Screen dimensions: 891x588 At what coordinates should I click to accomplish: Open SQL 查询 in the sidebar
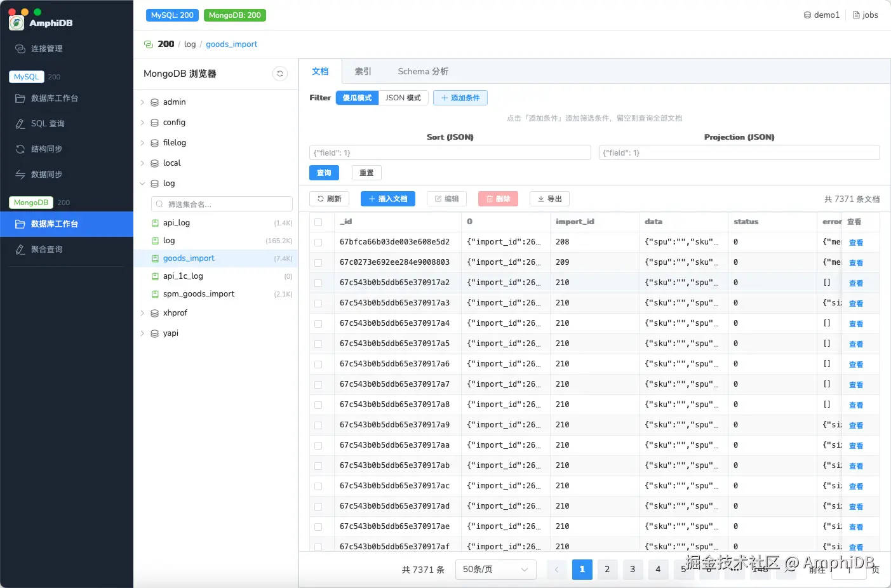[67, 124]
